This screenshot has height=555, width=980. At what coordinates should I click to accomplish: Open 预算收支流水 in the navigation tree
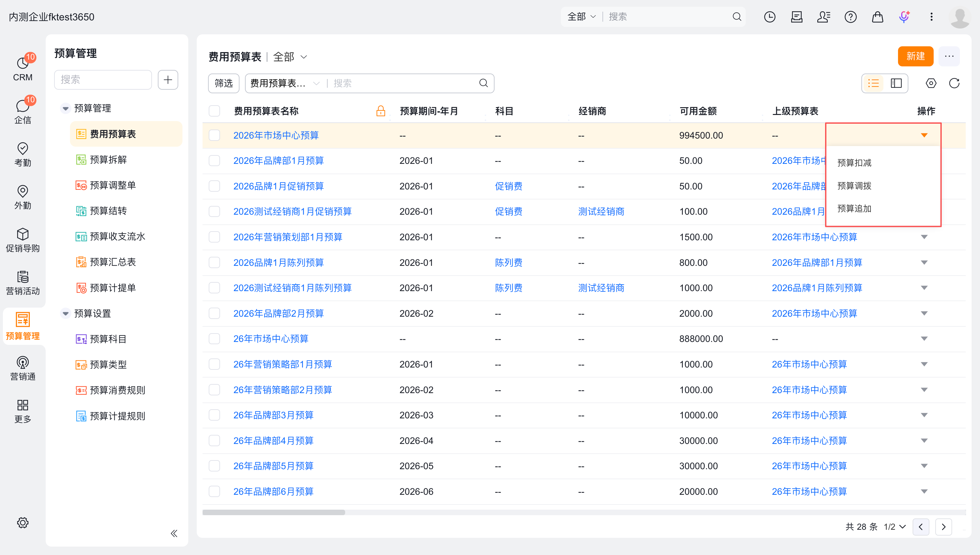(x=117, y=237)
